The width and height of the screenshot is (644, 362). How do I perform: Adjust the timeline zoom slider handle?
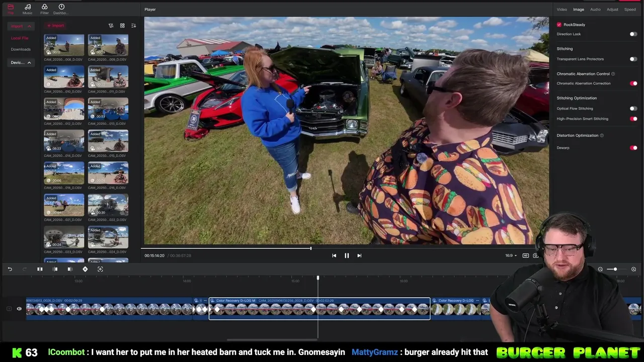[x=615, y=269]
